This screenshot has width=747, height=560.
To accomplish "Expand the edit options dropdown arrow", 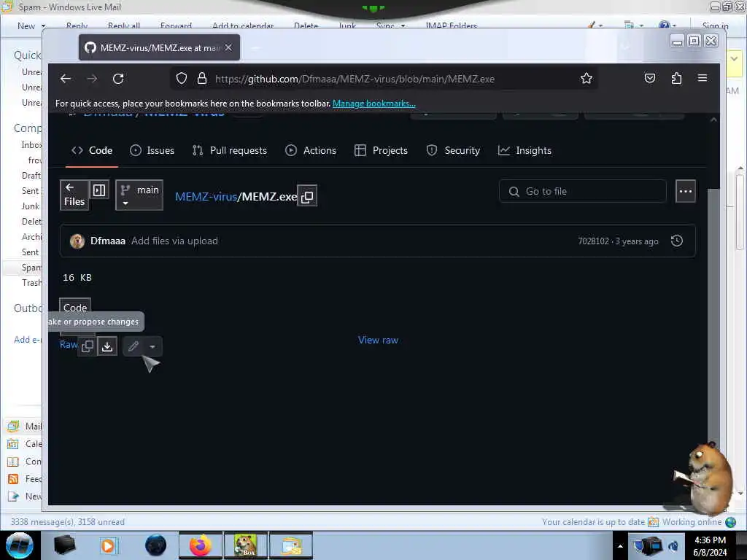I will pyautogui.click(x=152, y=346).
